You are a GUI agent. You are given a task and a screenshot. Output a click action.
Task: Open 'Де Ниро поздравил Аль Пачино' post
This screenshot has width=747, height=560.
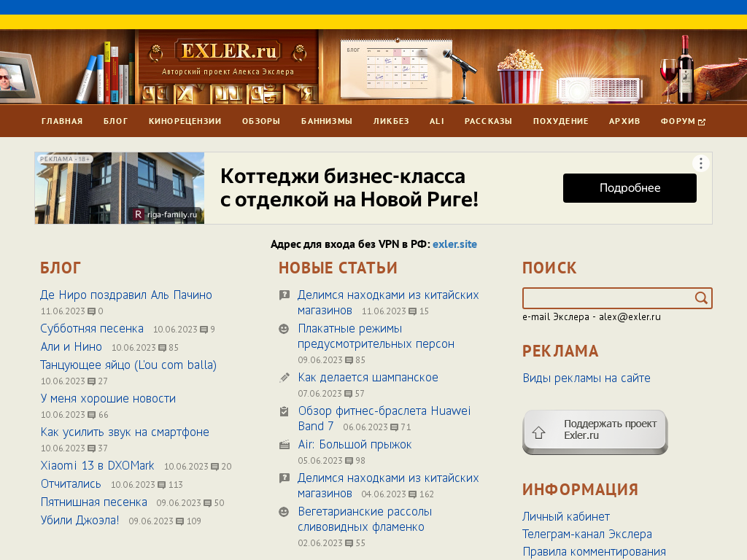pos(126,295)
